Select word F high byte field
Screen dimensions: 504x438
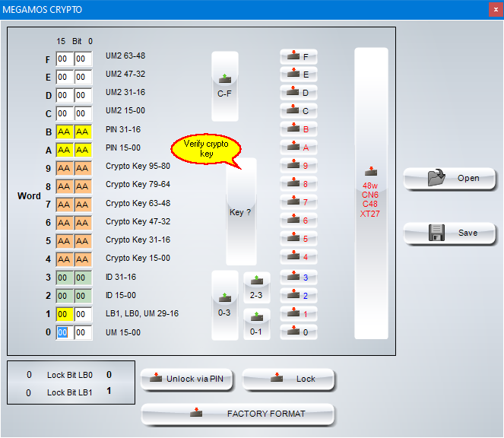[65, 59]
